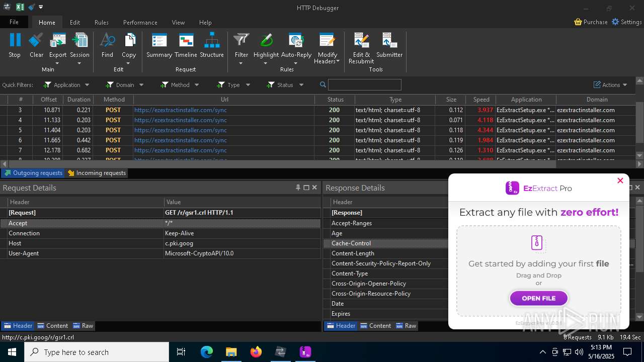Pin the Request Details panel
This screenshot has width=644, height=362.
pos(298,188)
